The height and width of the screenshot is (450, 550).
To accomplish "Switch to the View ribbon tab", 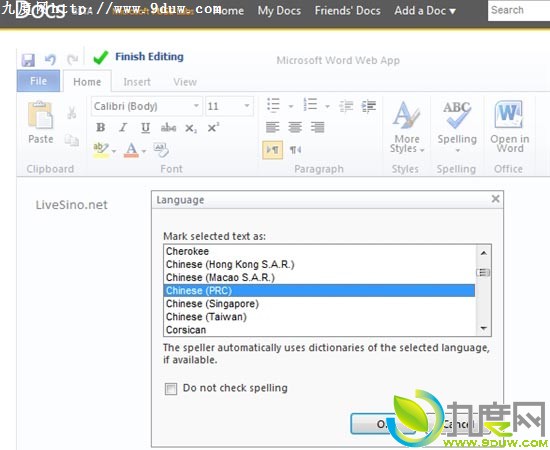I will coord(185,82).
